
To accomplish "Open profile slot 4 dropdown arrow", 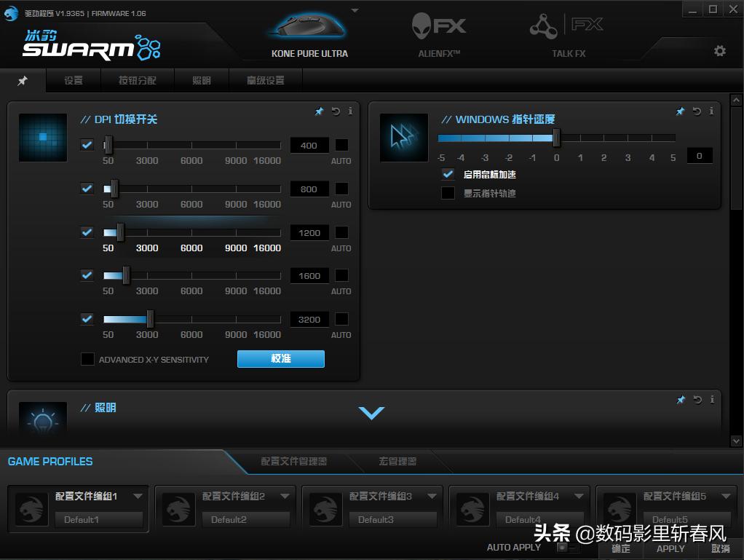I will click(579, 497).
